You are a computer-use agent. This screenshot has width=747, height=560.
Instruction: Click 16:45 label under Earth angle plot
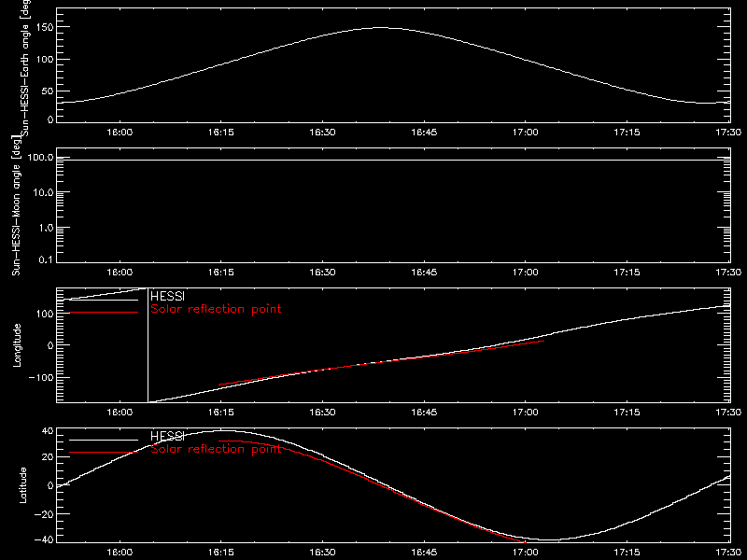tap(424, 133)
